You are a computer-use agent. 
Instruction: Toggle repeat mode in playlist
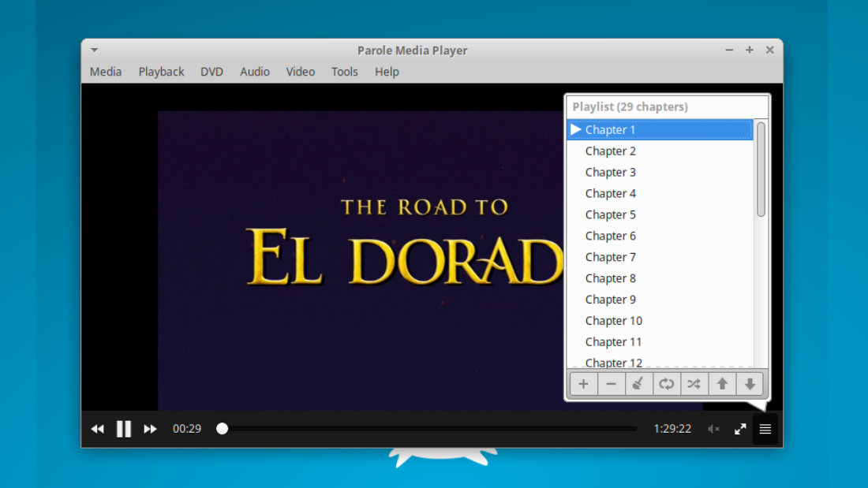[667, 384]
